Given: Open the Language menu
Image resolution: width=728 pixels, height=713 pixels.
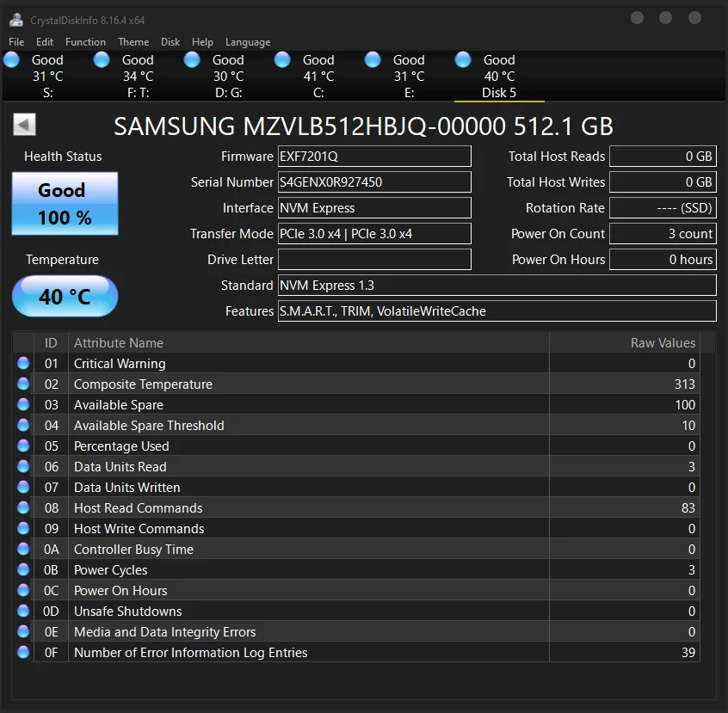Looking at the screenshot, I should coord(248,42).
